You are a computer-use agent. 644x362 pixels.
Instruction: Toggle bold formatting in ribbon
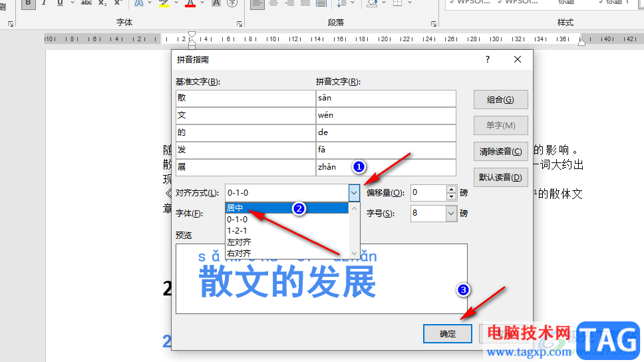(x=28, y=3)
